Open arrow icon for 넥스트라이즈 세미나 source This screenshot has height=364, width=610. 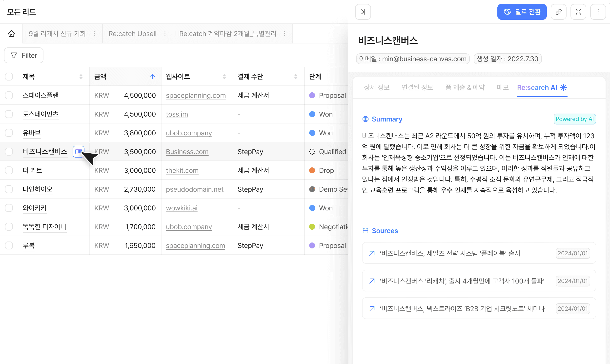pos(372,308)
